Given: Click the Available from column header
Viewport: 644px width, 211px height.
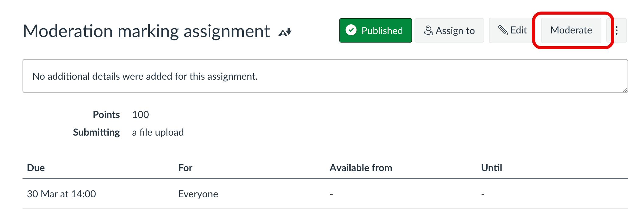Looking at the screenshot, I should coord(361,168).
